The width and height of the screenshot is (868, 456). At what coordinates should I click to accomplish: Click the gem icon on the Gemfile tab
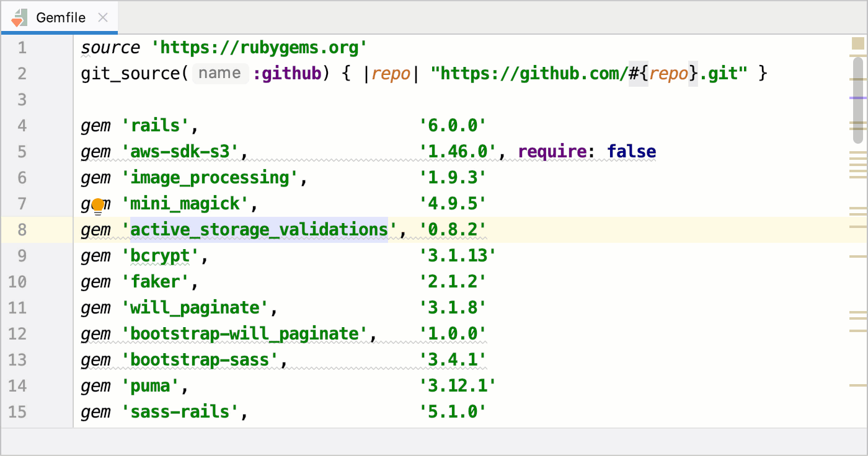coord(19,17)
